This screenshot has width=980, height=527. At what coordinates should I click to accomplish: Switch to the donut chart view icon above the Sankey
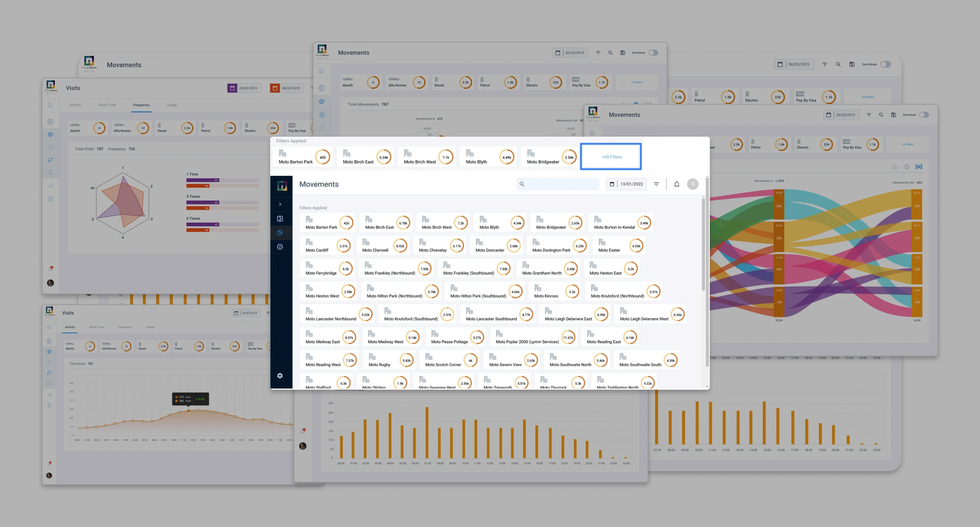907,166
